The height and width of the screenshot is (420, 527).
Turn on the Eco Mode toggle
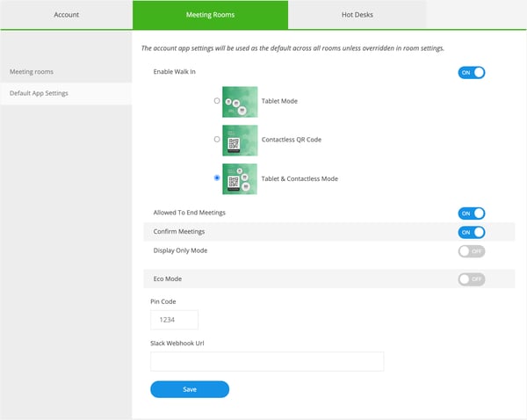471,279
